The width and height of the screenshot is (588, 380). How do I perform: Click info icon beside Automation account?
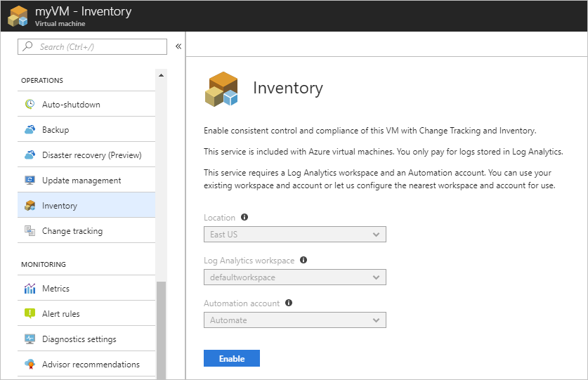(288, 303)
